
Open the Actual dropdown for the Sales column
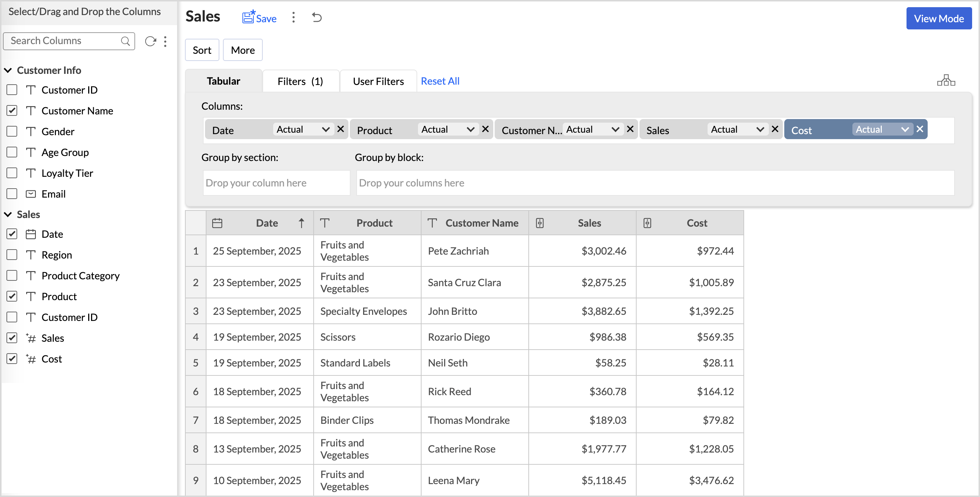(x=737, y=129)
